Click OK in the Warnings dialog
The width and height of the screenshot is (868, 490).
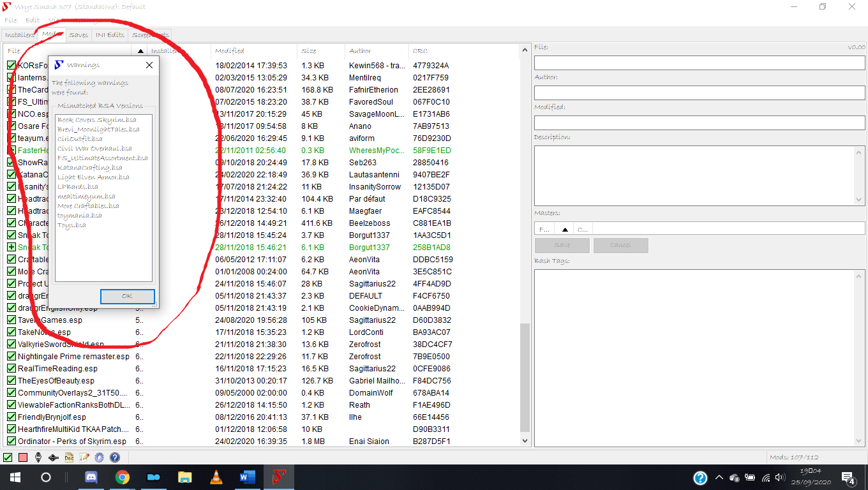pyautogui.click(x=127, y=296)
